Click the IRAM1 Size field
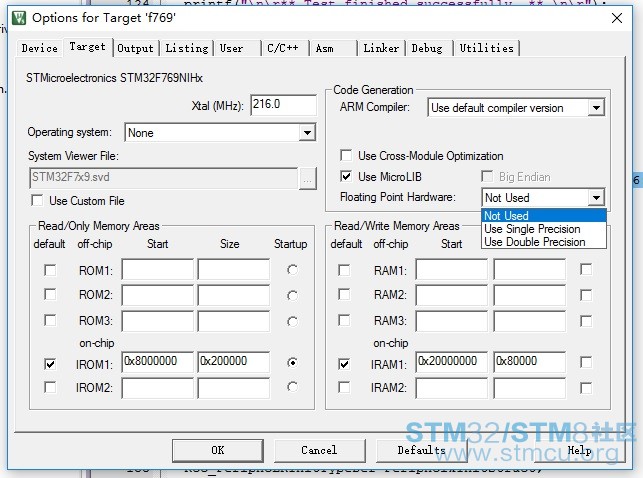Screen dimensions: 643x478 (x=529, y=362)
